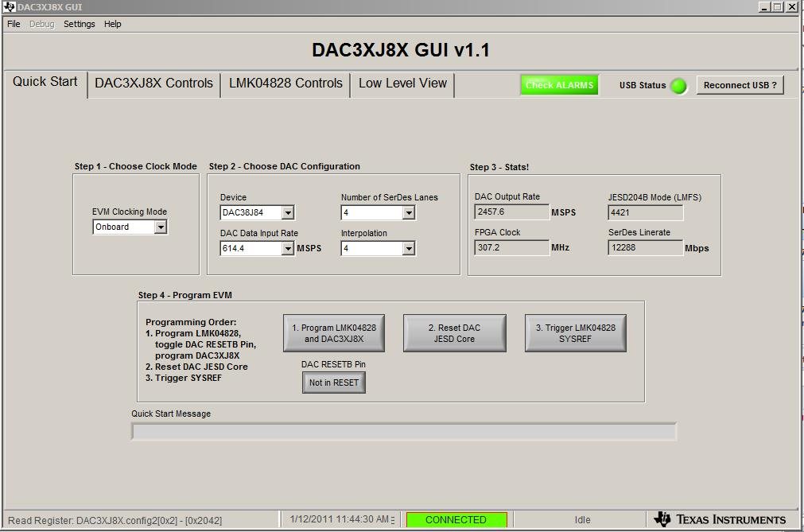Click the status bar date and time text
The image size is (804, 532).
click(x=339, y=519)
